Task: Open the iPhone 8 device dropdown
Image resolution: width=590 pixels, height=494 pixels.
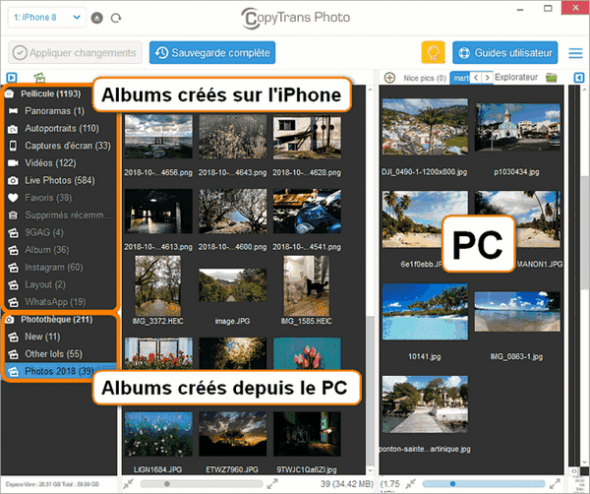Action: click(x=47, y=17)
